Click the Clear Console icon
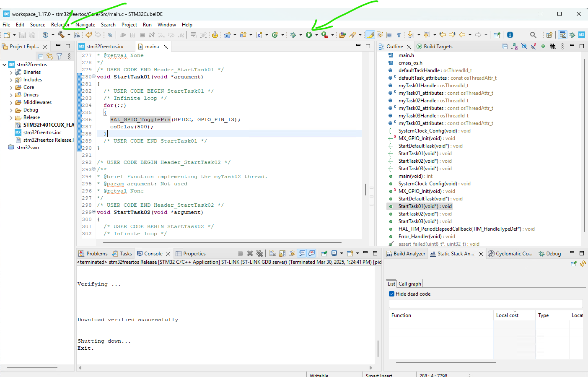 coord(272,253)
